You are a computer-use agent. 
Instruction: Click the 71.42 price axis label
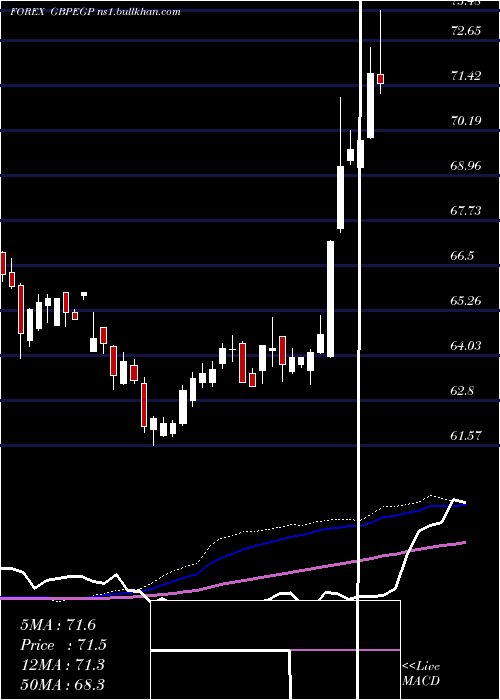pos(466,75)
